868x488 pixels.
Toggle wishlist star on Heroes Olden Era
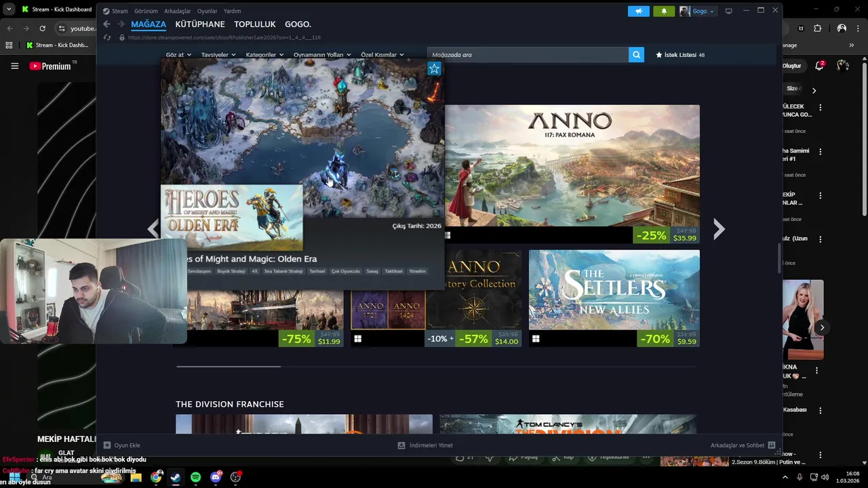(434, 68)
